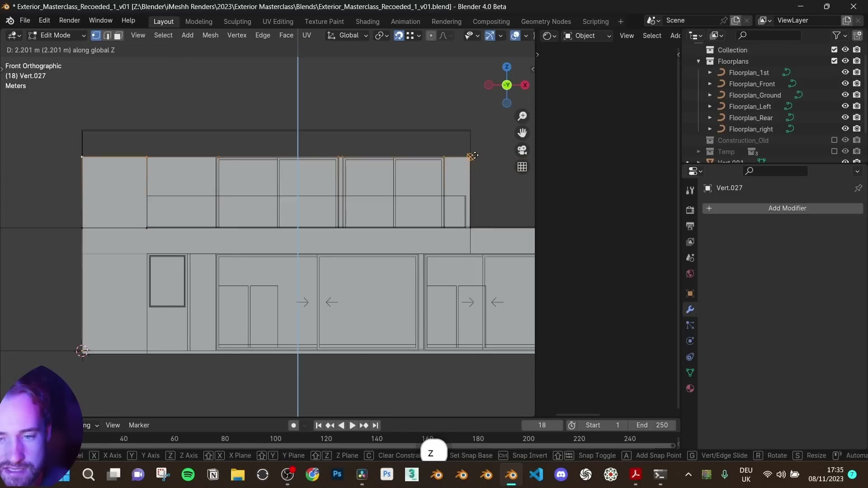Open the Material properties tab

[x=690, y=389]
